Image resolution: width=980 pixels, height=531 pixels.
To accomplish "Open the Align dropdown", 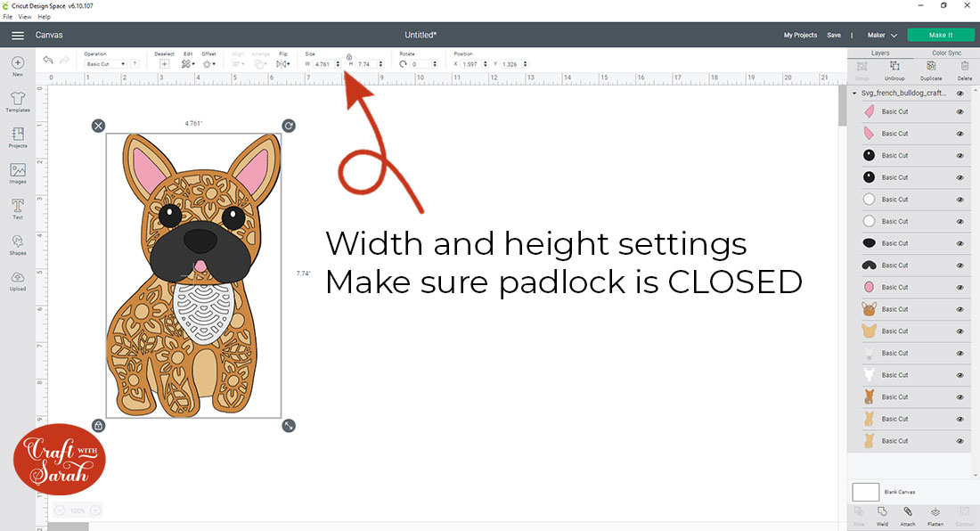I will pos(238,64).
